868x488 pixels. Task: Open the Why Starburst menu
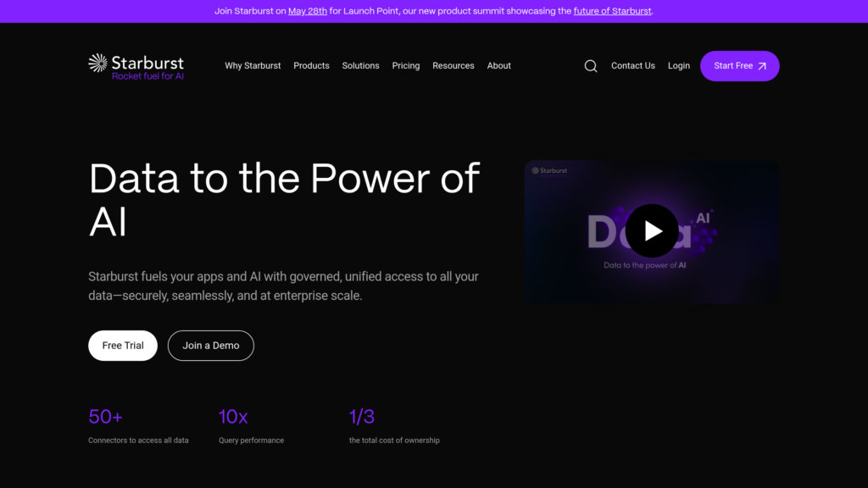point(253,66)
